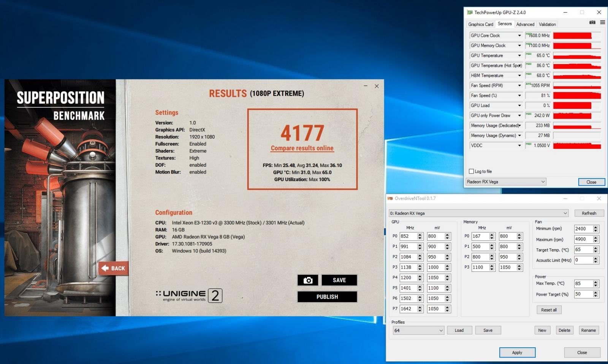The height and width of the screenshot is (364, 608).
Task: Click the GPU Temperature (Hot Spot) graph
Action: click(x=577, y=65)
